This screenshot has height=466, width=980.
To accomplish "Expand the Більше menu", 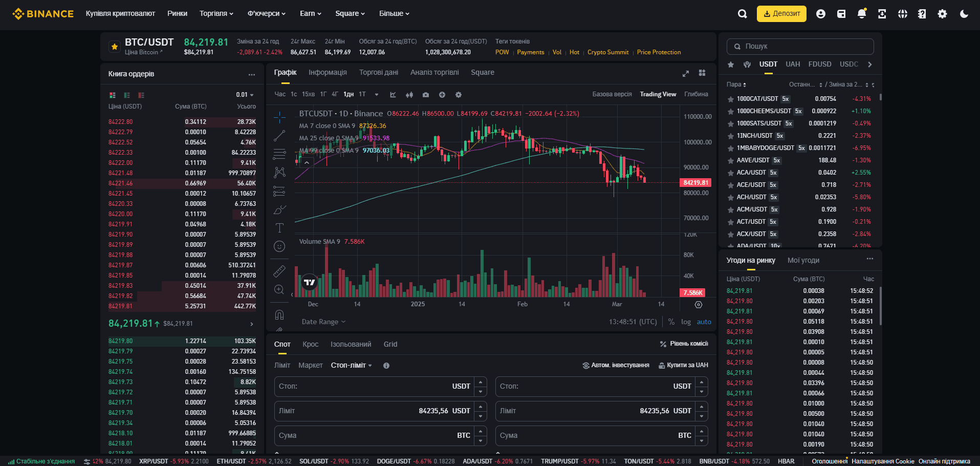I will pos(394,13).
